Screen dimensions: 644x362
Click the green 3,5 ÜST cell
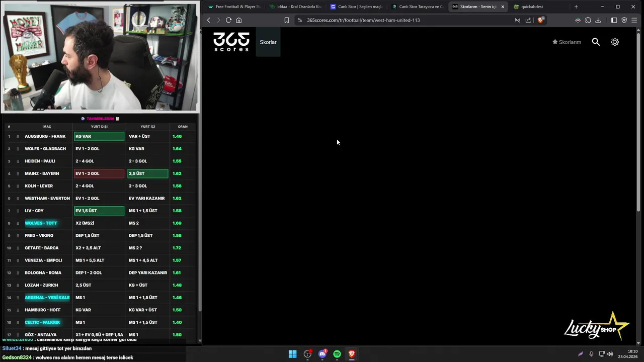point(148,173)
